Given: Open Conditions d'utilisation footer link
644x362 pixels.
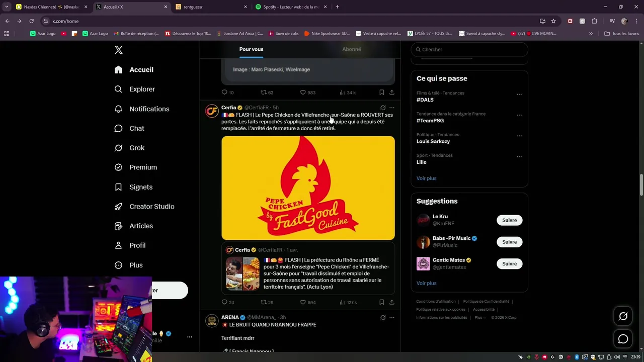Looking at the screenshot, I should pos(436,302).
